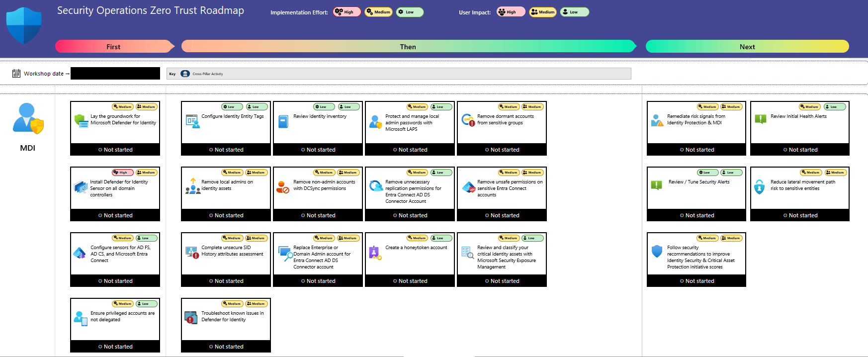This screenshot has width=868, height=357.
Task: Click the MDI user-with-shield icon
Action: coord(28,118)
